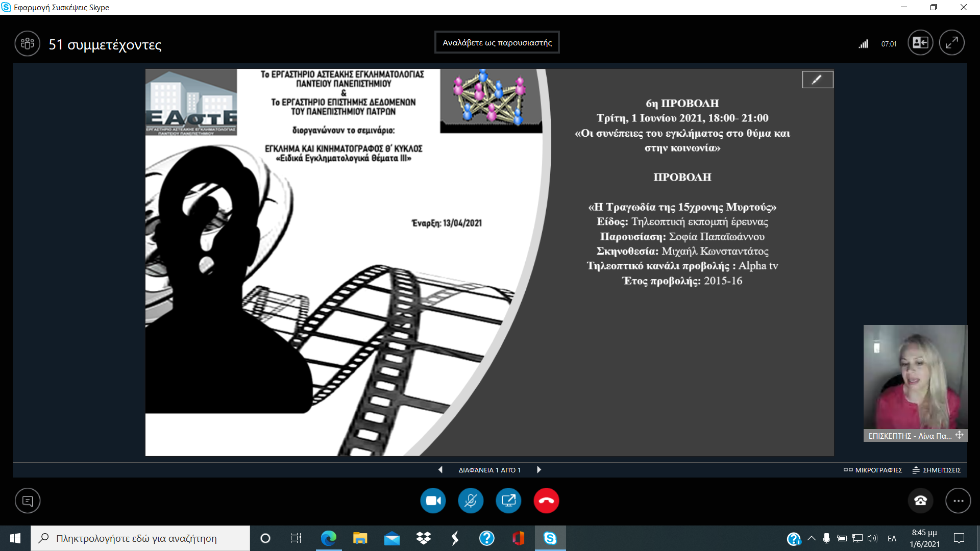The image size is (980, 551).
Task: Open the conversation chat icon
Action: (x=28, y=501)
